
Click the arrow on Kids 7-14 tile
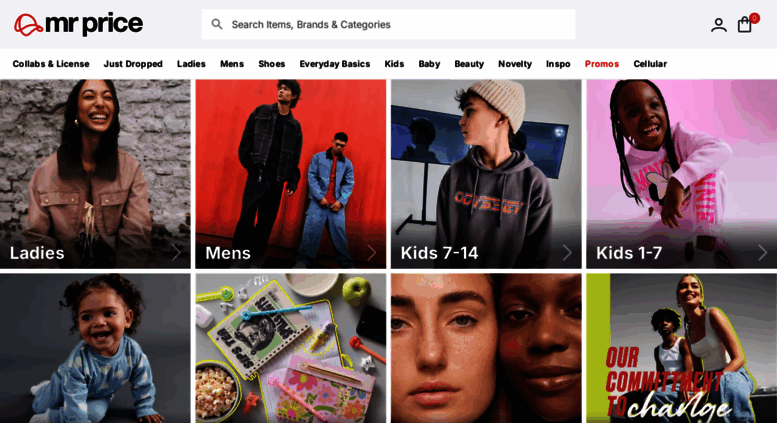(567, 253)
